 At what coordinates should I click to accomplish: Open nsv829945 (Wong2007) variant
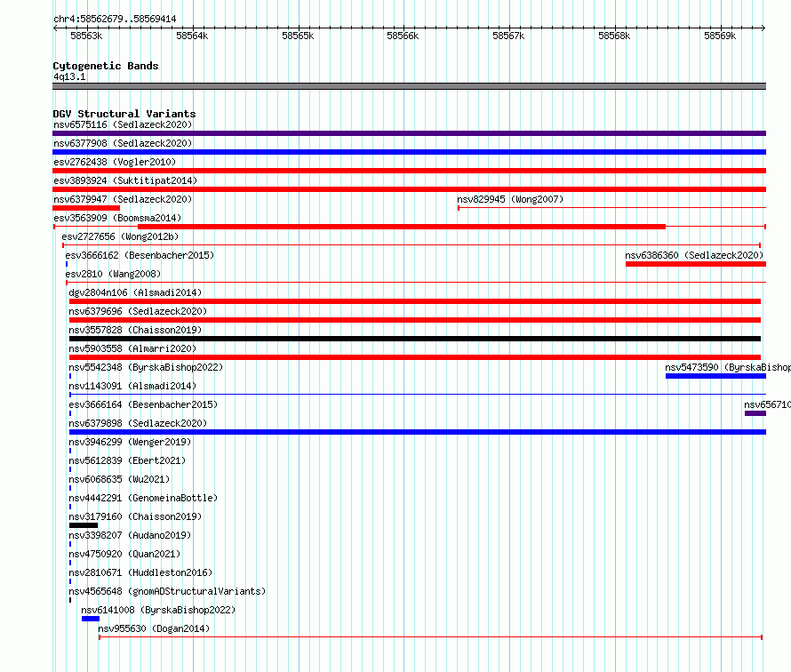point(510,199)
